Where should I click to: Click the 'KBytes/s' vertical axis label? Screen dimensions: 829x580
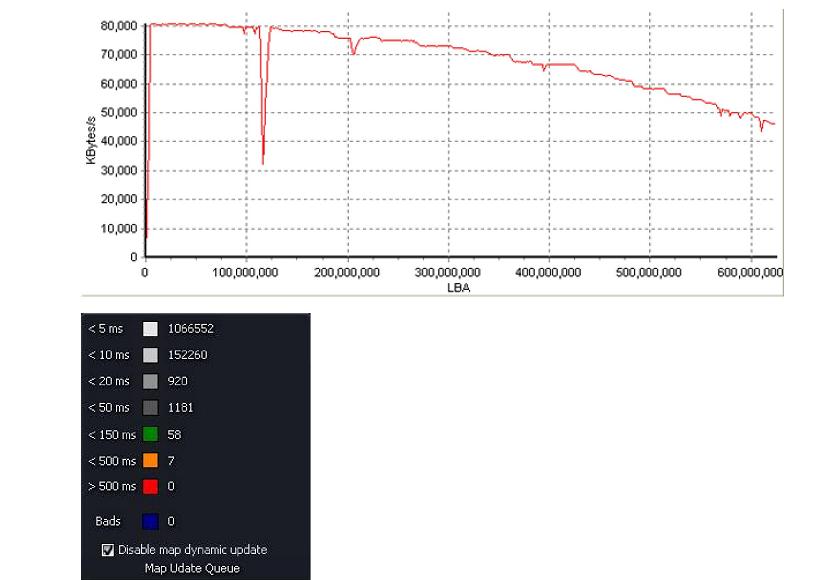[91, 140]
